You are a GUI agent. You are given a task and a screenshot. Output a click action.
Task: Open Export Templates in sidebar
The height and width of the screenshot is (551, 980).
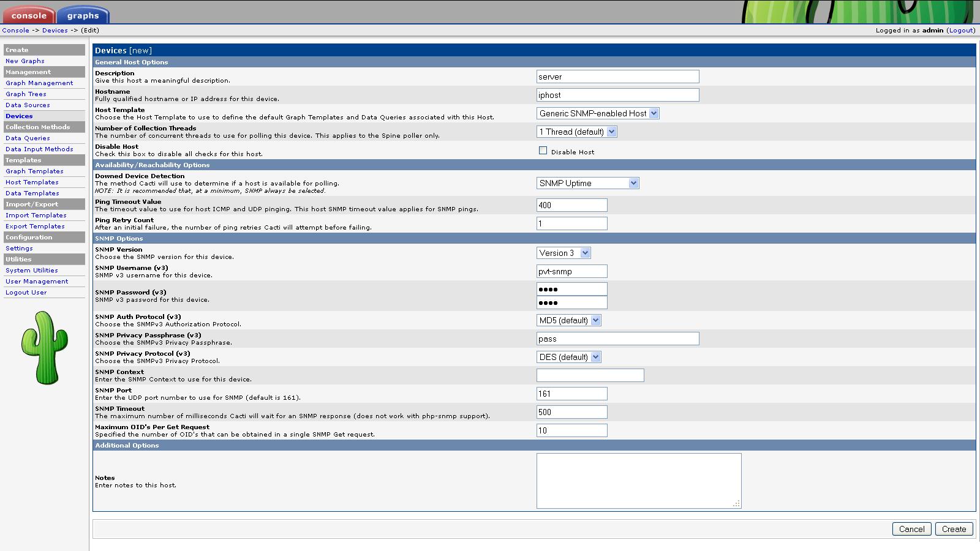(x=35, y=227)
